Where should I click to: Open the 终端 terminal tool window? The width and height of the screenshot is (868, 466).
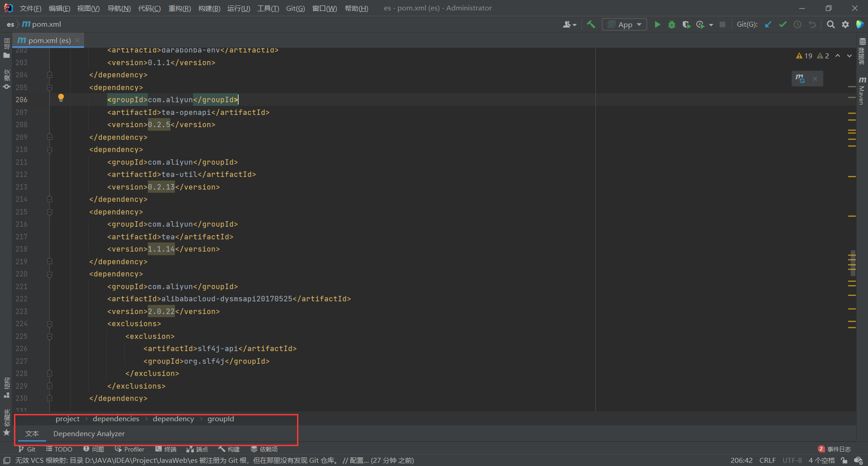coord(165,449)
